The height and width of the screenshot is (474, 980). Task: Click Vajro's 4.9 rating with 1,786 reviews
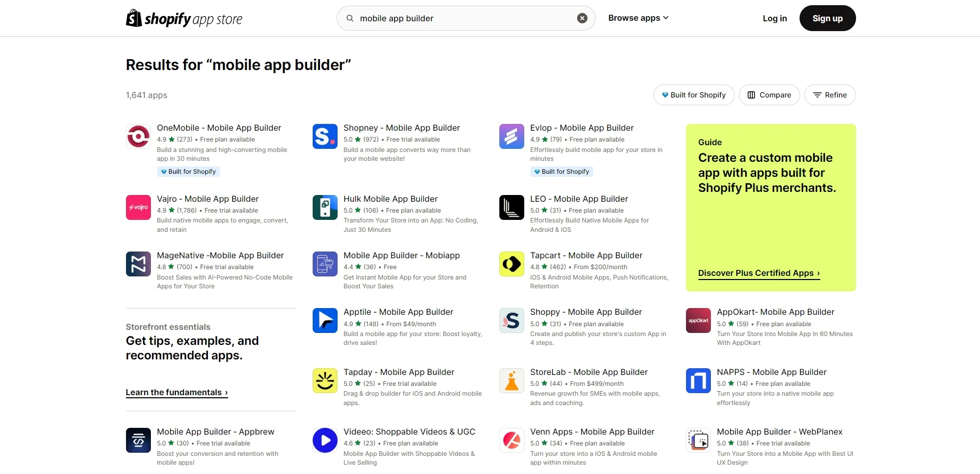pos(177,211)
